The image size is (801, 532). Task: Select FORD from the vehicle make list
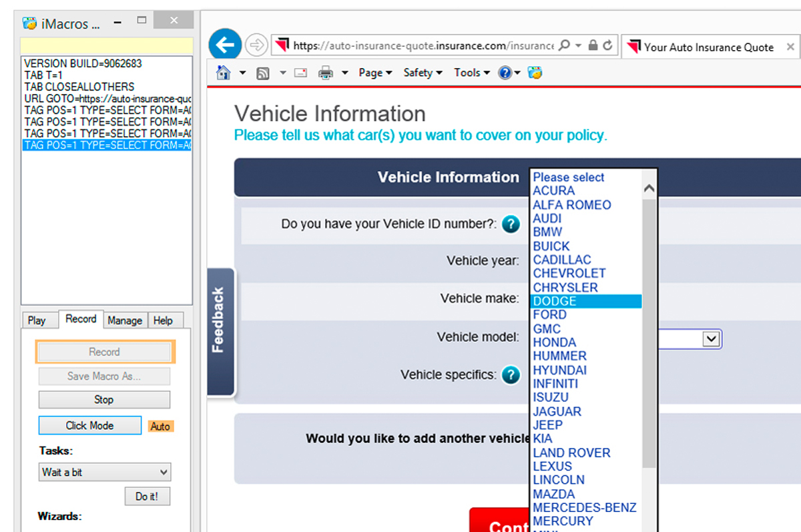point(550,315)
